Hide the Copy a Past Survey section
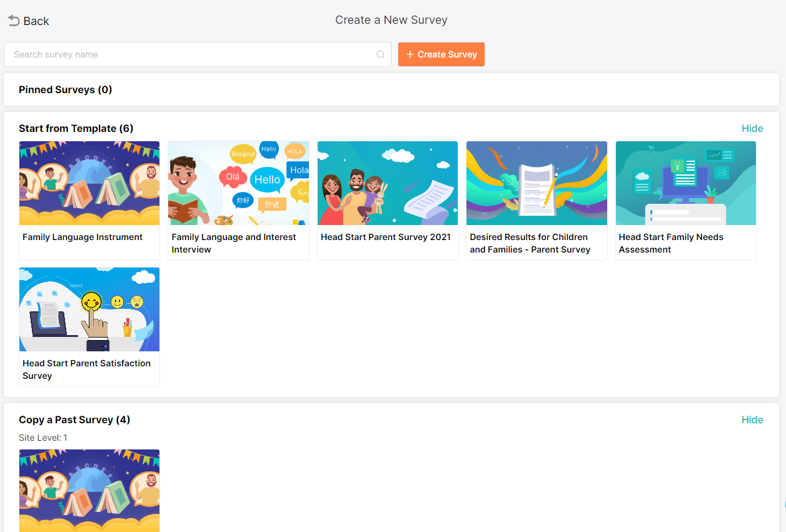Image resolution: width=786 pixels, height=532 pixels. point(752,419)
